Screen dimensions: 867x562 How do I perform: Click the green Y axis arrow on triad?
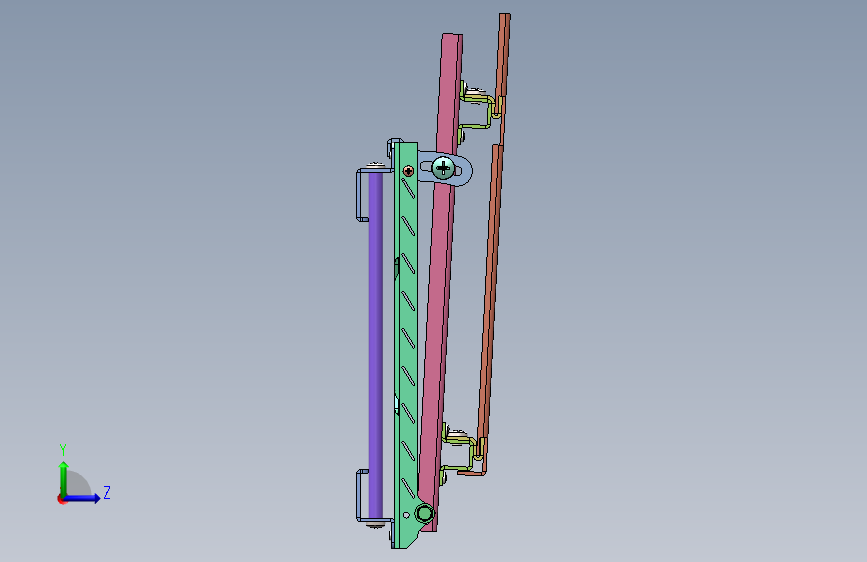(x=64, y=478)
